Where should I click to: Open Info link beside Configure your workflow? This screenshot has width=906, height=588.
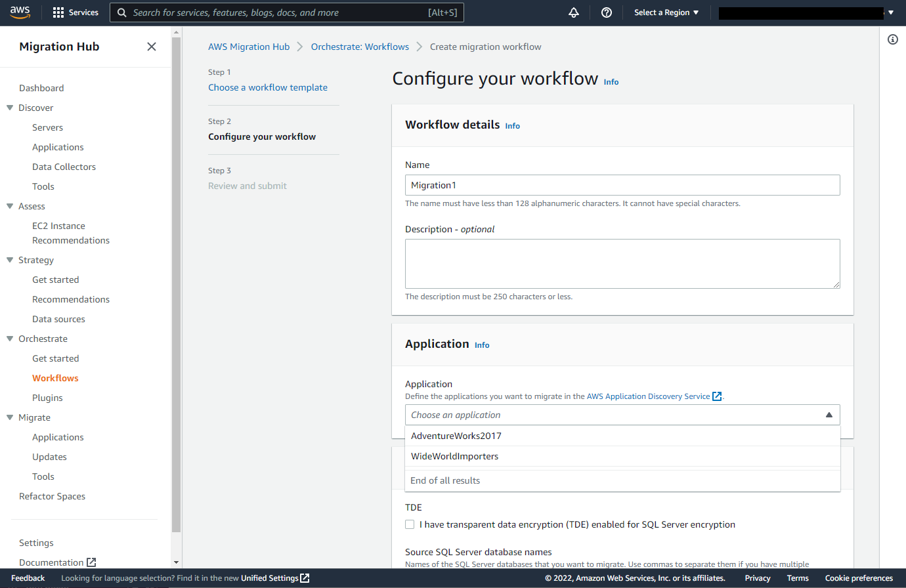(611, 82)
